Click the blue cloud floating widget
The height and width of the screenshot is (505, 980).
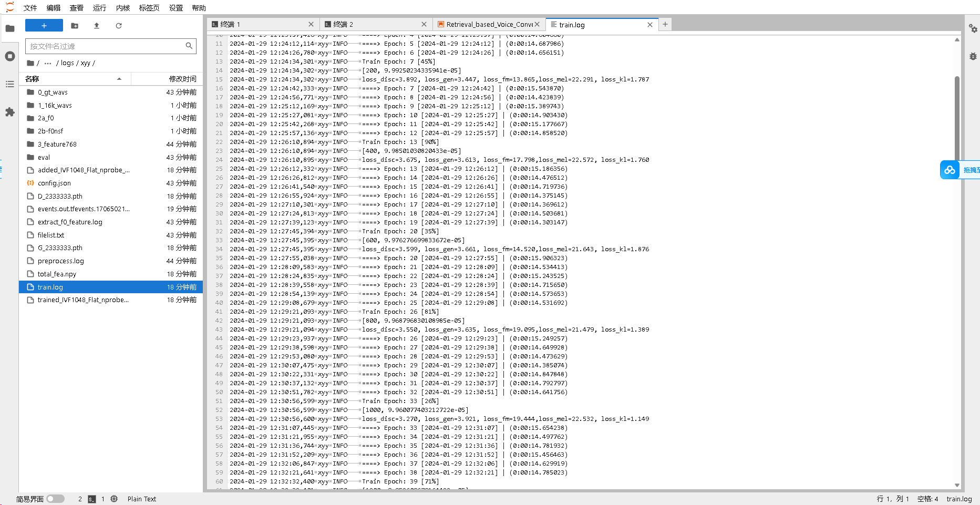[x=950, y=170]
